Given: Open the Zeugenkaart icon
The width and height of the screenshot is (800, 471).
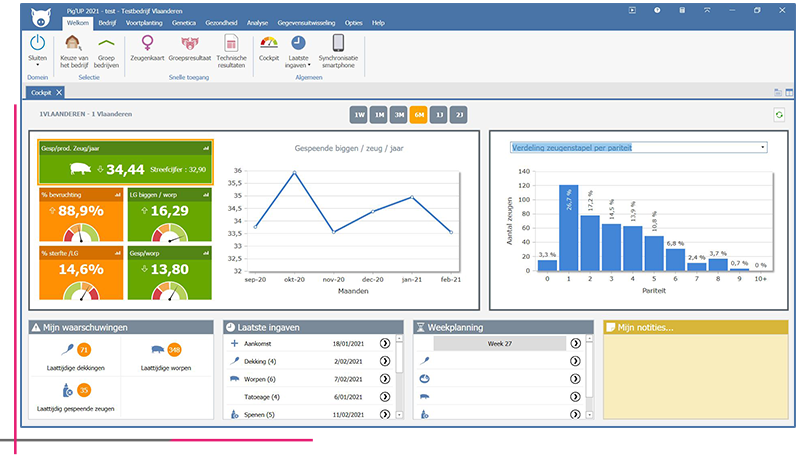Looking at the screenshot, I should pyautogui.click(x=148, y=43).
